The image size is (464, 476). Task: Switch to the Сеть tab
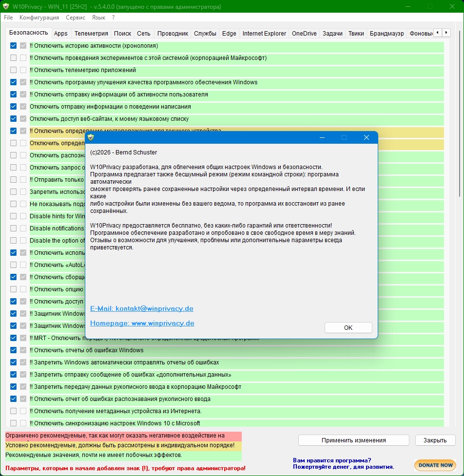point(144,34)
